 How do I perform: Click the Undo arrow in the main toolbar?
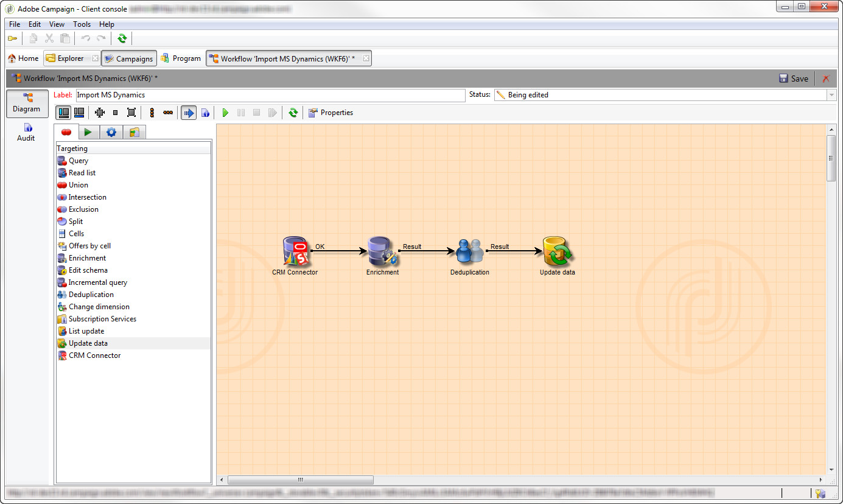(86, 38)
